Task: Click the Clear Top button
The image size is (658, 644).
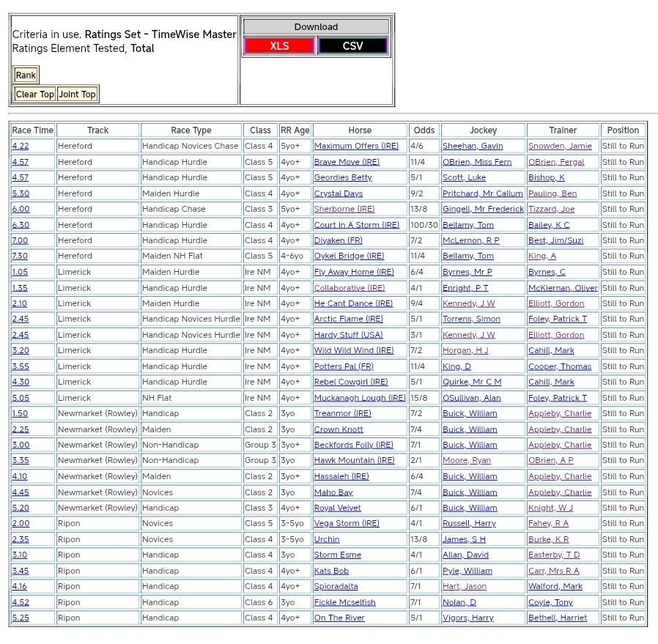Action: coord(34,94)
